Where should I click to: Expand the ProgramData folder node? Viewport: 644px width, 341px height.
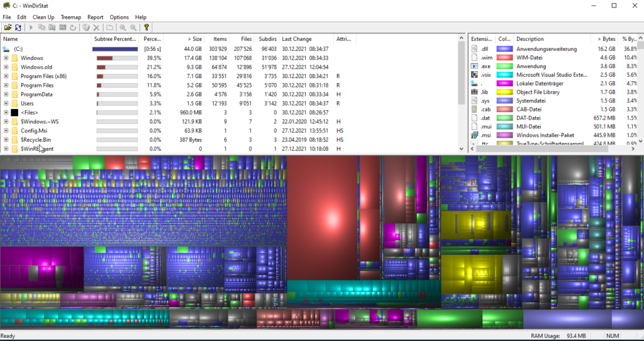(6, 94)
